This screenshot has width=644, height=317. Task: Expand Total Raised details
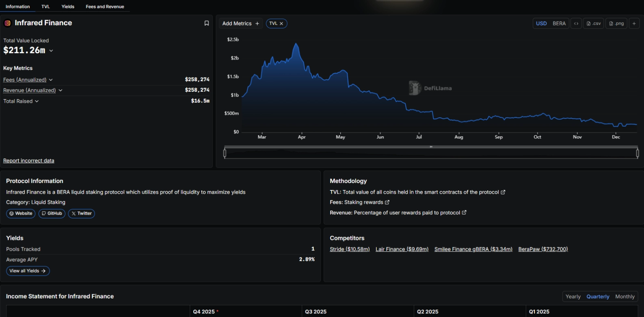click(x=37, y=101)
